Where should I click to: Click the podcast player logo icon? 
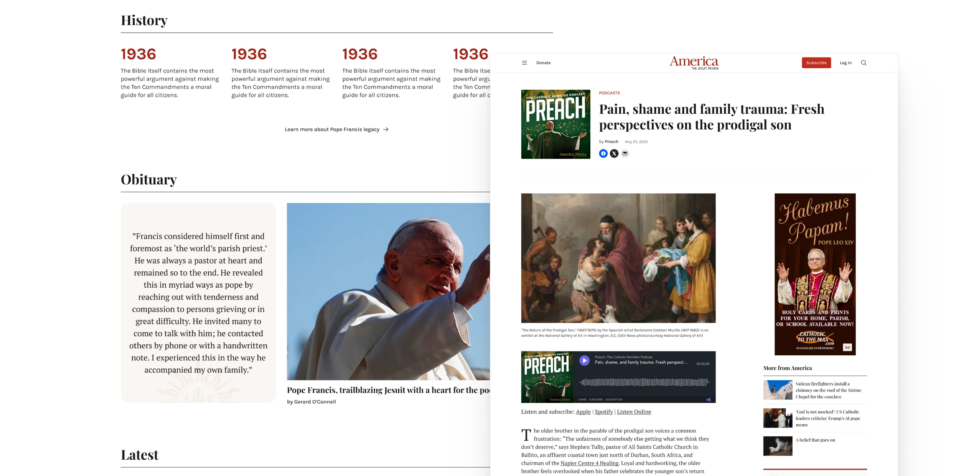[x=708, y=400]
